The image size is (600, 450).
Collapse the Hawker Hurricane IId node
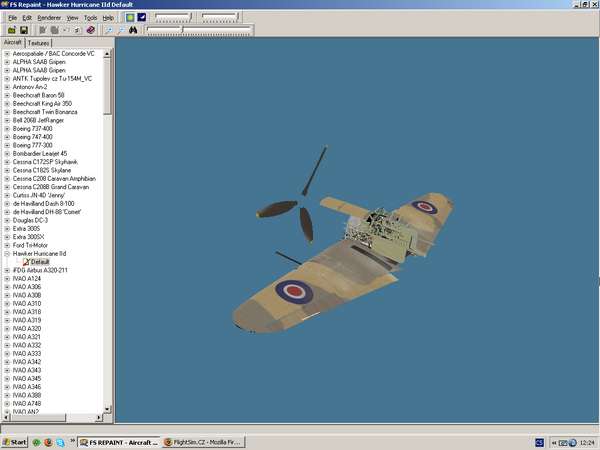(x=7, y=254)
